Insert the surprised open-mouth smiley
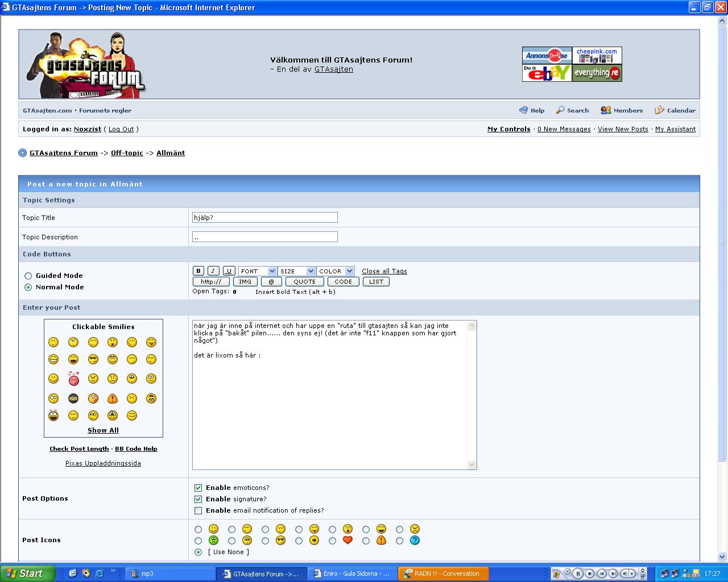 click(113, 342)
